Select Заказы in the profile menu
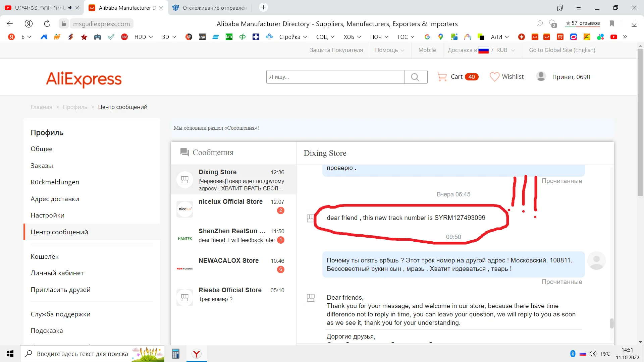Screen dimensions: 644x362 (42, 166)
